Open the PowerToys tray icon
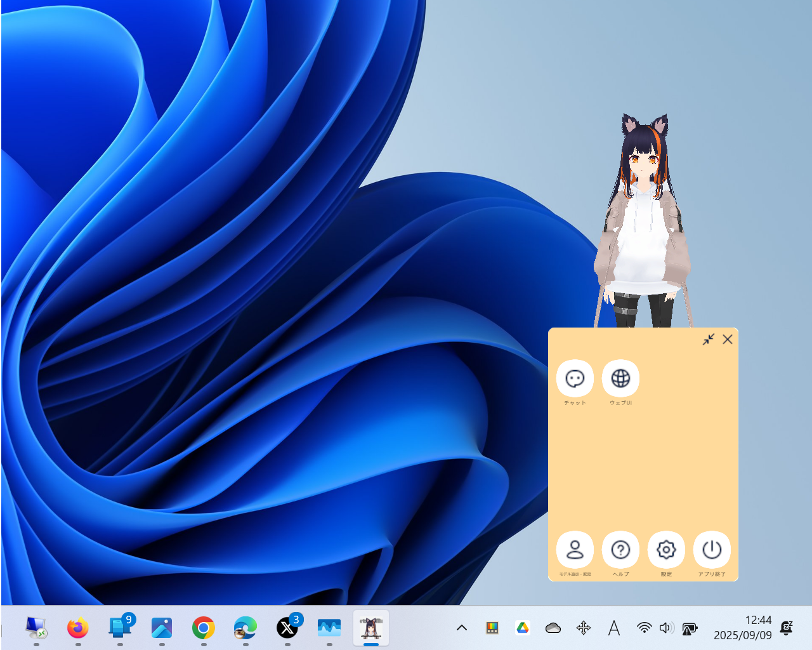Screen dimensions: 812x650 [x=492, y=628]
